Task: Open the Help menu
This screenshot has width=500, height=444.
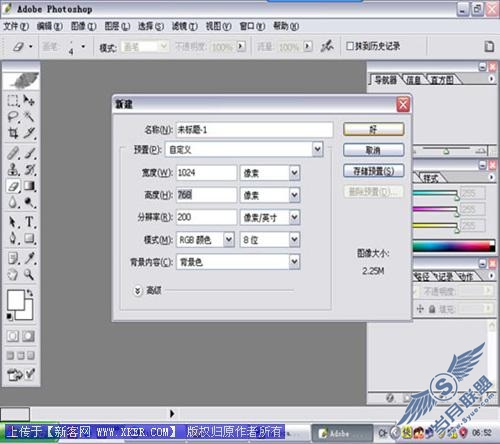Action: pyautogui.click(x=286, y=26)
